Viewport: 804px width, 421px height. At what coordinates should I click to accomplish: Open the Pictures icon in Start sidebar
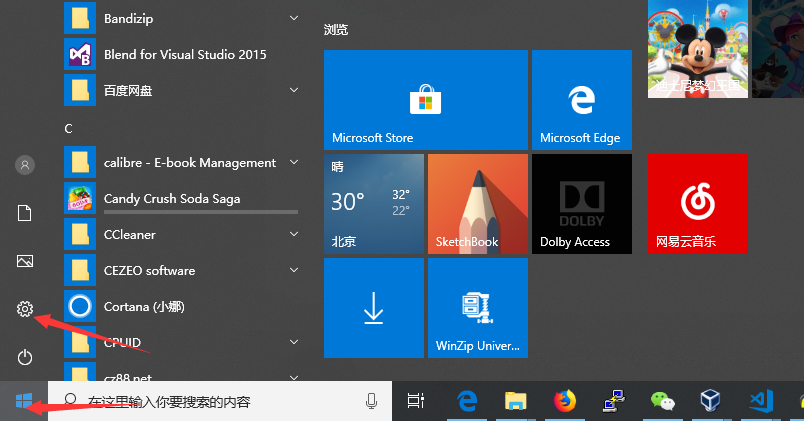tap(25, 261)
